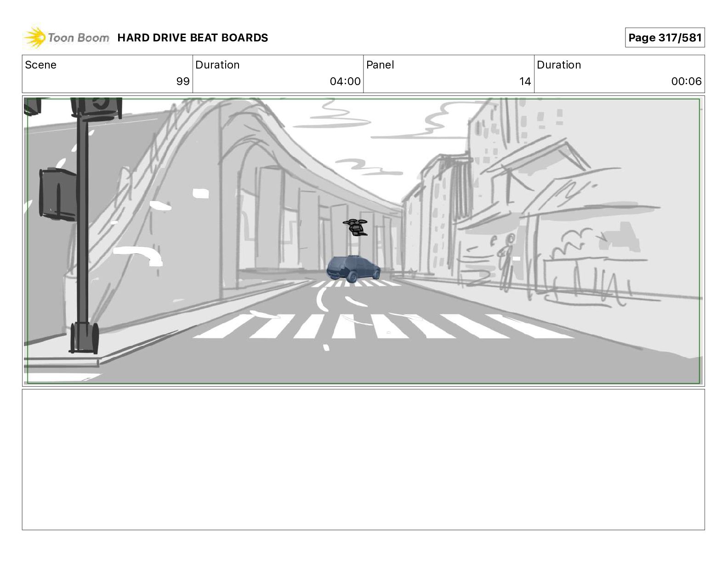Image resolution: width=728 pixels, height=563 pixels.
Task: Select the blue SUV in the storyboard
Action: tap(353, 269)
